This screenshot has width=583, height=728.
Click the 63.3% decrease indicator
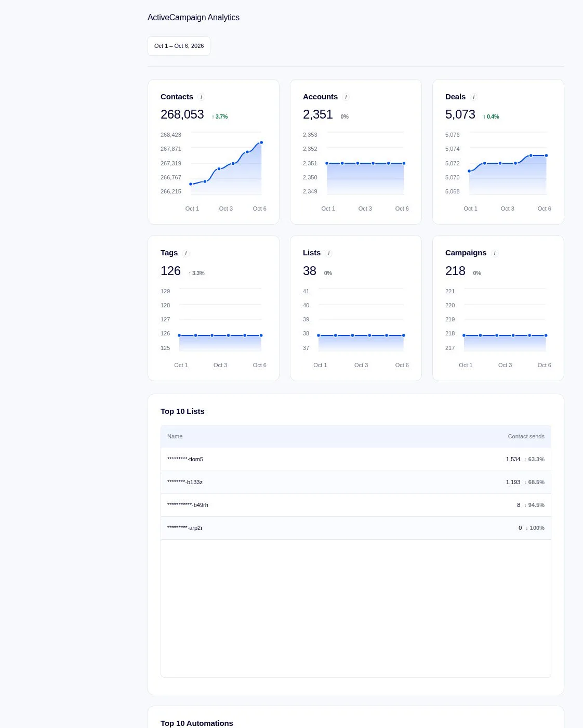pyautogui.click(x=534, y=459)
